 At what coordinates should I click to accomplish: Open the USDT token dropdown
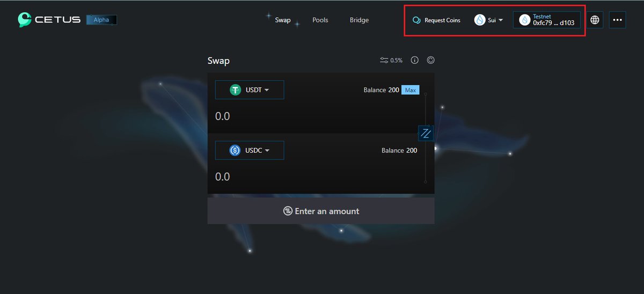tap(250, 90)
